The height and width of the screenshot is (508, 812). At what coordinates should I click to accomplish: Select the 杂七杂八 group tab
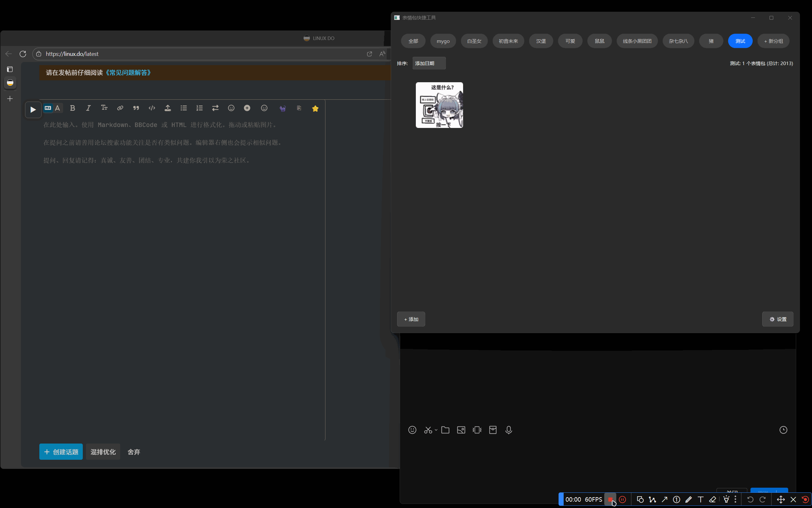(x=678, y=41)
